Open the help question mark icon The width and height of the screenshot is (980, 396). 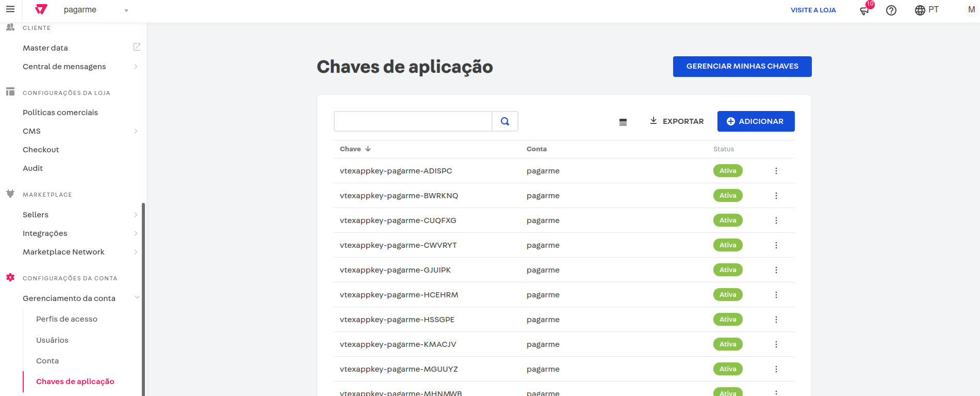click(891, 10)
